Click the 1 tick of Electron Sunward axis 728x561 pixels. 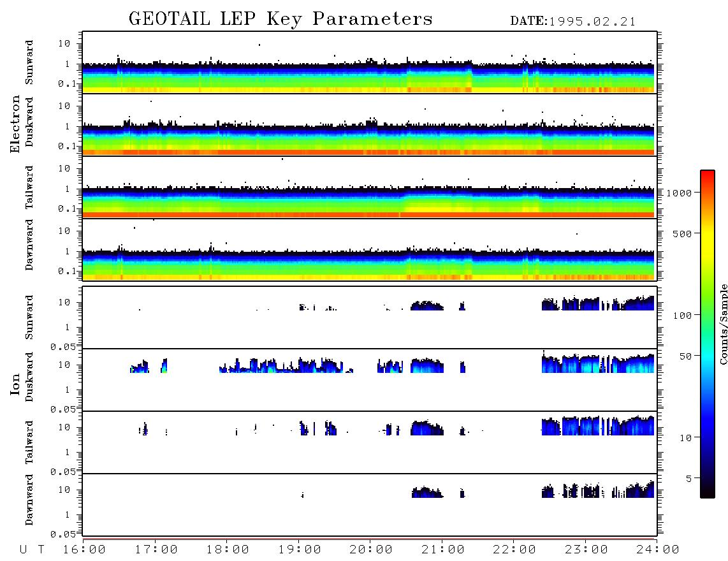click(x=68, y=64)
